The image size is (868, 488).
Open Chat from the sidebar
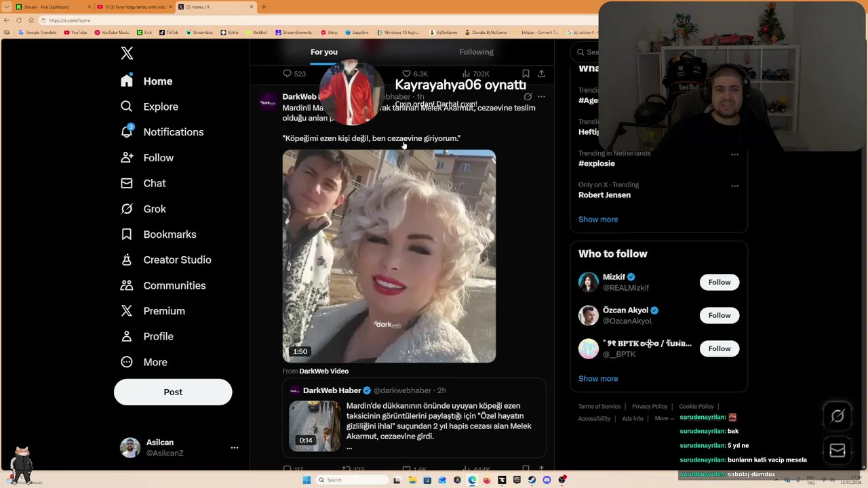pos(142,183)
